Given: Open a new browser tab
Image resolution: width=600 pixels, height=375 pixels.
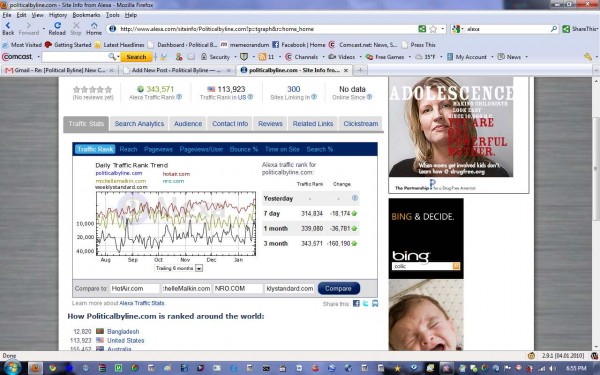Looking at the screenshot, I should pos(360,70).
